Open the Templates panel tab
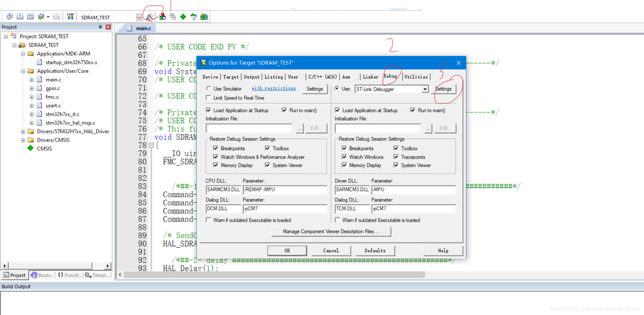 tap(98, 275)
